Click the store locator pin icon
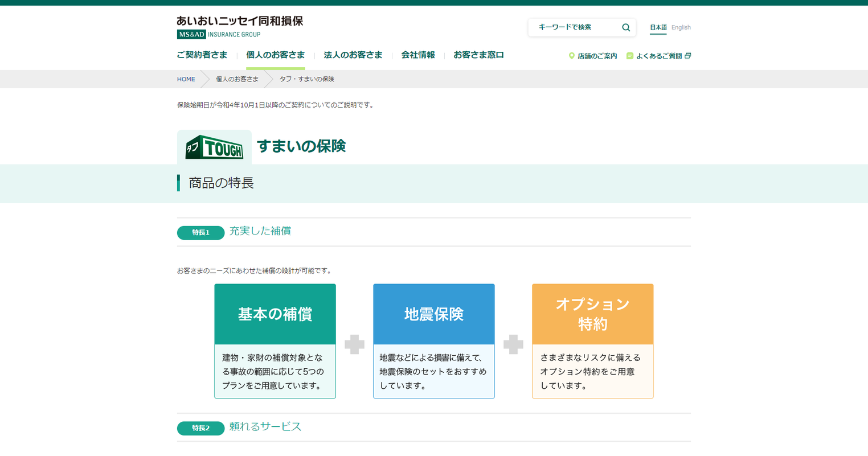The height and width of the screenshot is (456, 868). coord(571,56)
